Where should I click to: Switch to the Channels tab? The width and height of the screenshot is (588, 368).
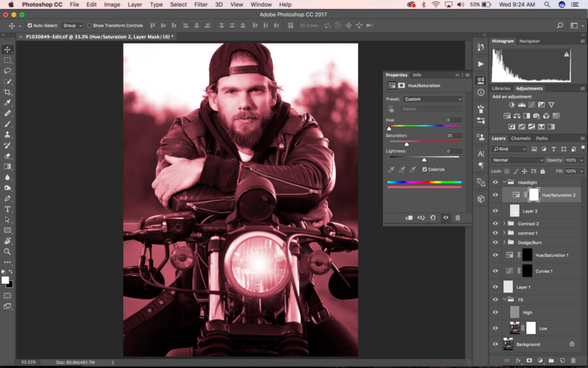coord(520,138)
